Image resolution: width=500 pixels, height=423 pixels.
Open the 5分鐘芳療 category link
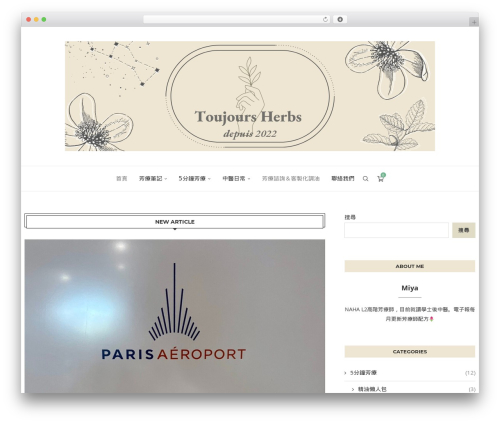363,373
